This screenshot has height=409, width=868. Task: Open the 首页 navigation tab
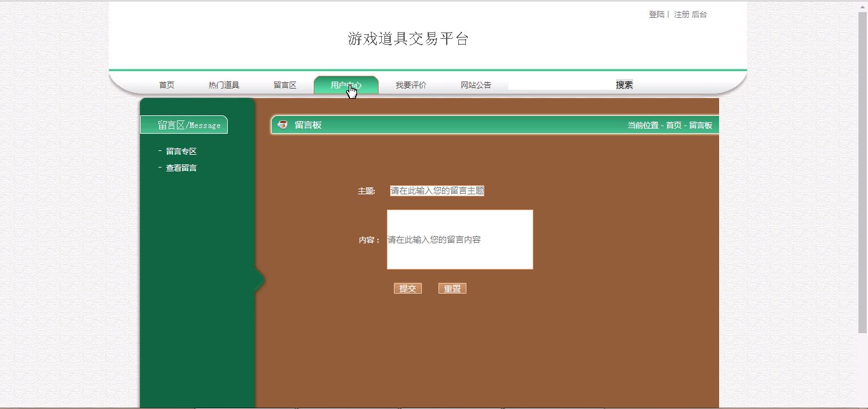pyautogui.click(x=167, y=85)
